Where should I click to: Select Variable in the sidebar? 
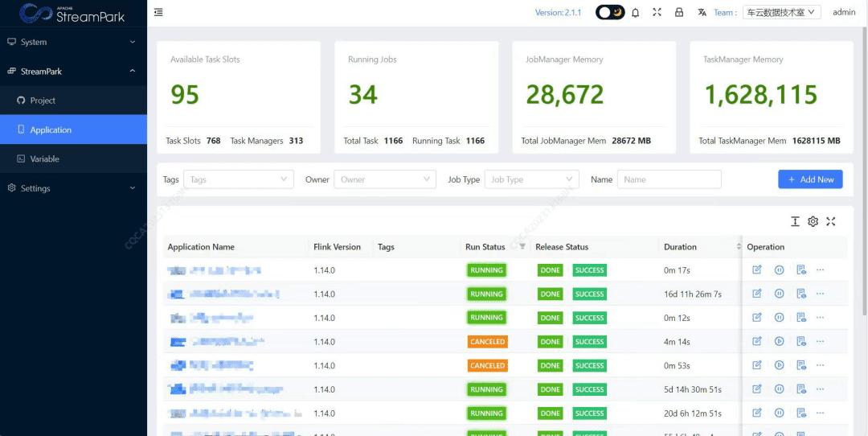click(x=44, y=159)
